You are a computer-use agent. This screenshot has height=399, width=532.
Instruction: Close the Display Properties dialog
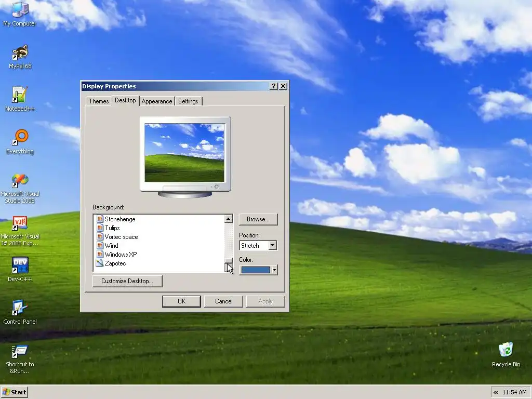click(x=283, y=86)
